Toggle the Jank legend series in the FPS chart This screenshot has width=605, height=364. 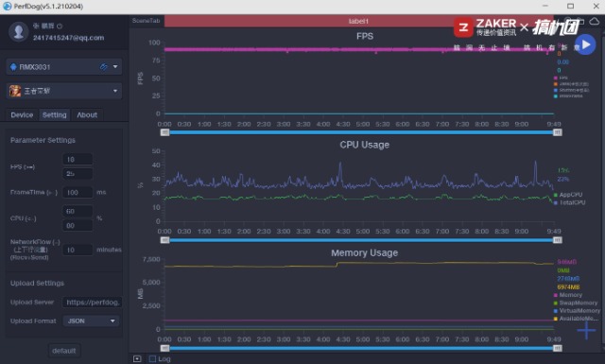[571, 84]
